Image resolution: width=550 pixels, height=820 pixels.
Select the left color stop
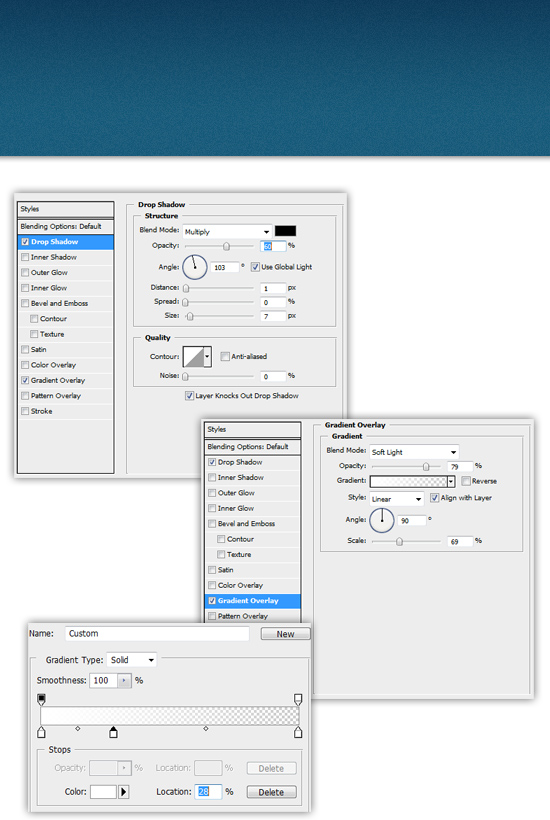click(x=41, y=732)
